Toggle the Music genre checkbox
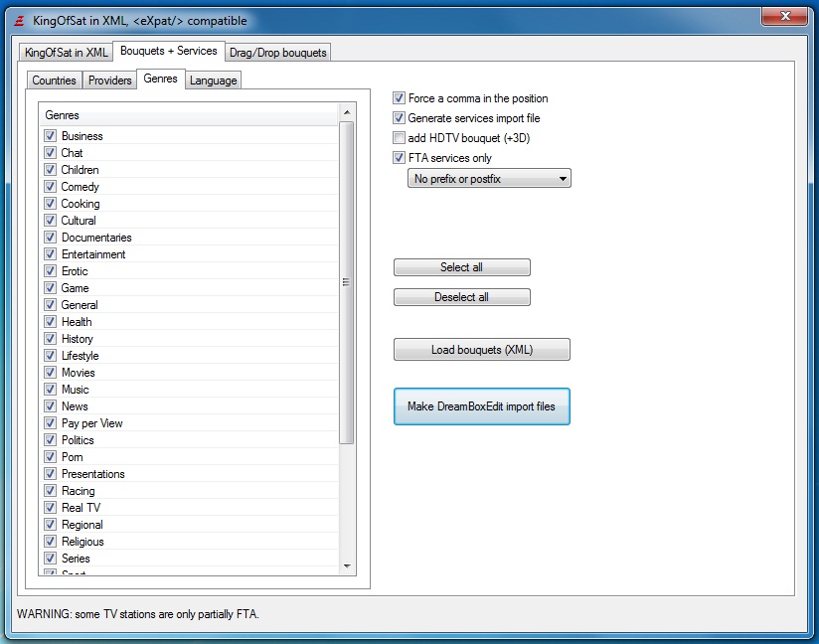819x644 pixels. (x=50, y=390)
